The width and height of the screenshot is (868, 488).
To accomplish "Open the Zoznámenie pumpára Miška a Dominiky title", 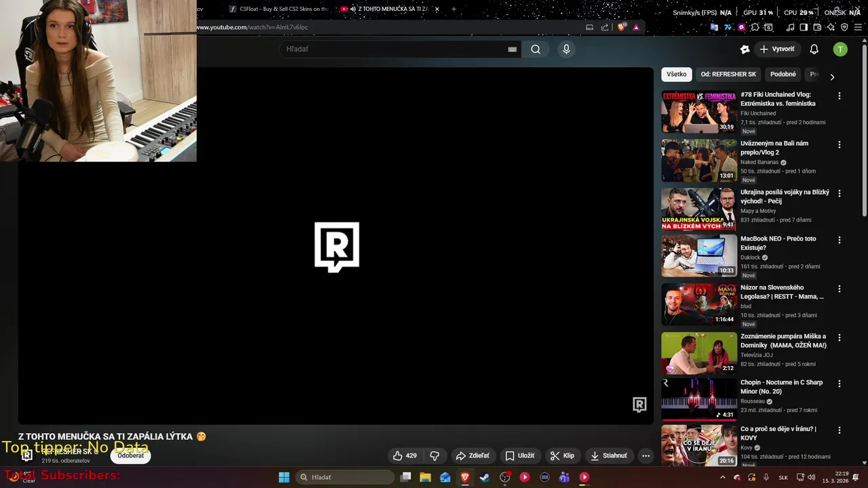I will click(x=784, y=341).
